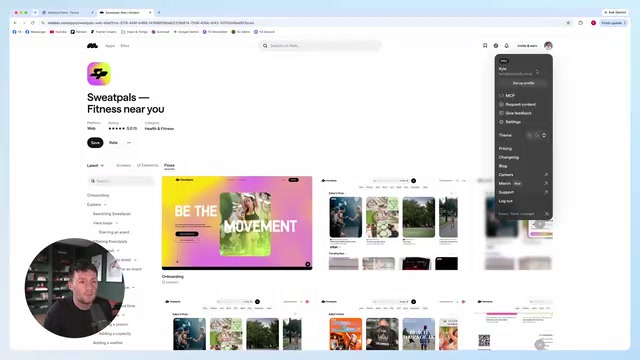The image size is (640, 360).
Task: Select the Flows tab
Action: click(x=169, y=165)
